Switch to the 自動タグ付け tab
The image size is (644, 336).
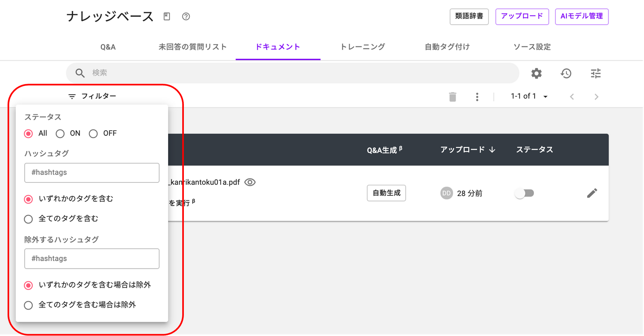point(447,47)
